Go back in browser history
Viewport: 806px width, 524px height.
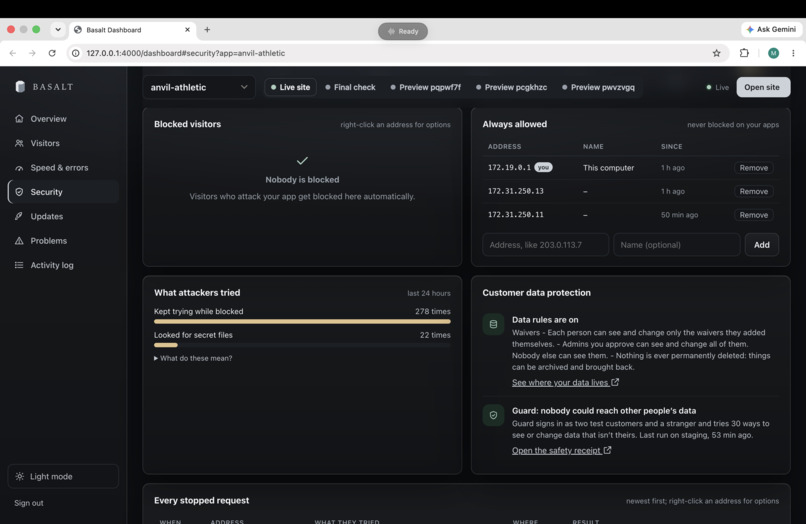tap(13, 53)
